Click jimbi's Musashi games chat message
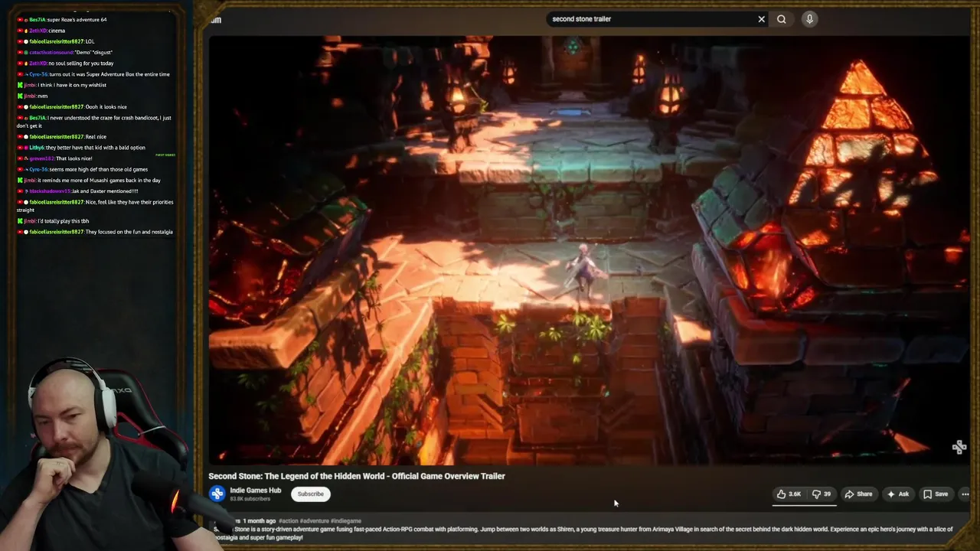Image resolution: width=980 pixels, height=551 pixels. pyautogui.click(x=90, y=181)
